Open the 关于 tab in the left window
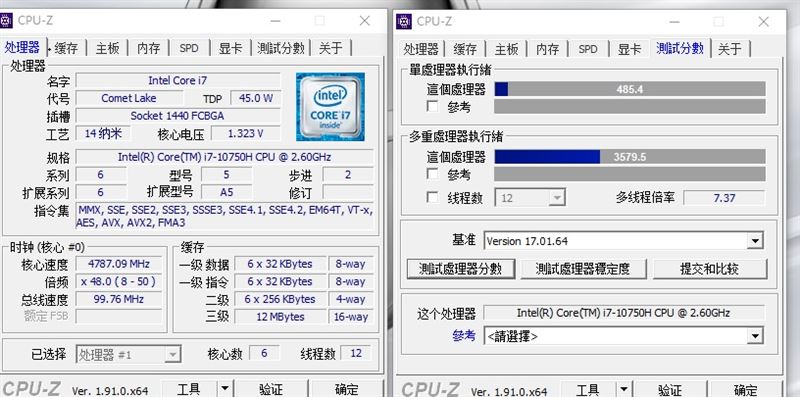Image resolution: width=800 pixels, height=397 pixels. tap(331, 48)
